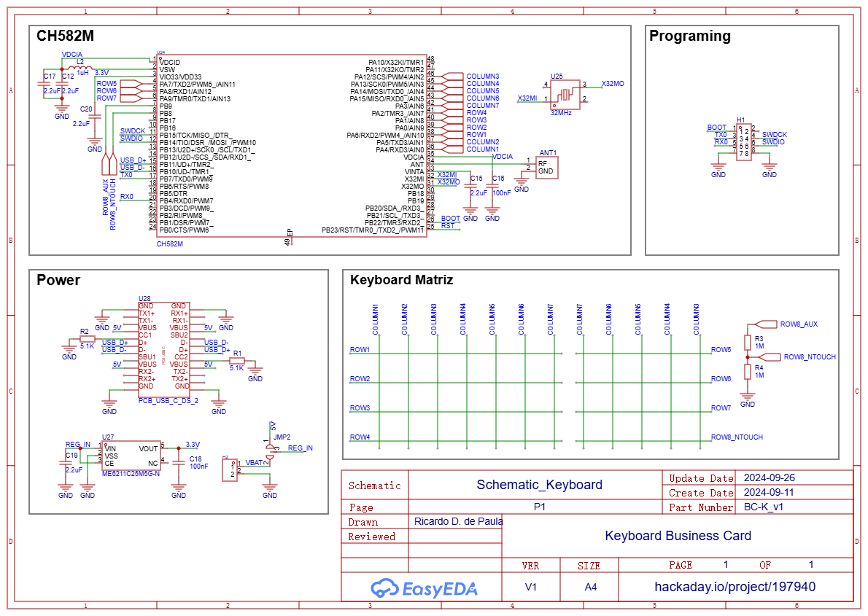Click the EasyEDA logo in the title block
Image resolution: width=868 pixels, height=616 pixels.
[x=423, y=588]
